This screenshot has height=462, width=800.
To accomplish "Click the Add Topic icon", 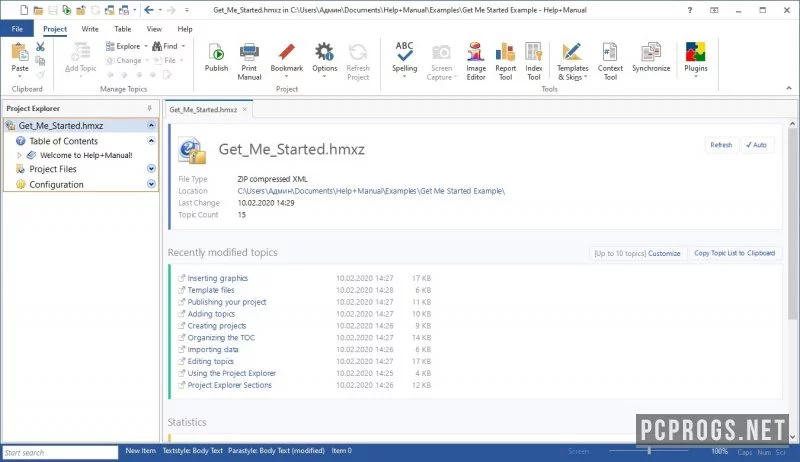I will coord(81,52).
